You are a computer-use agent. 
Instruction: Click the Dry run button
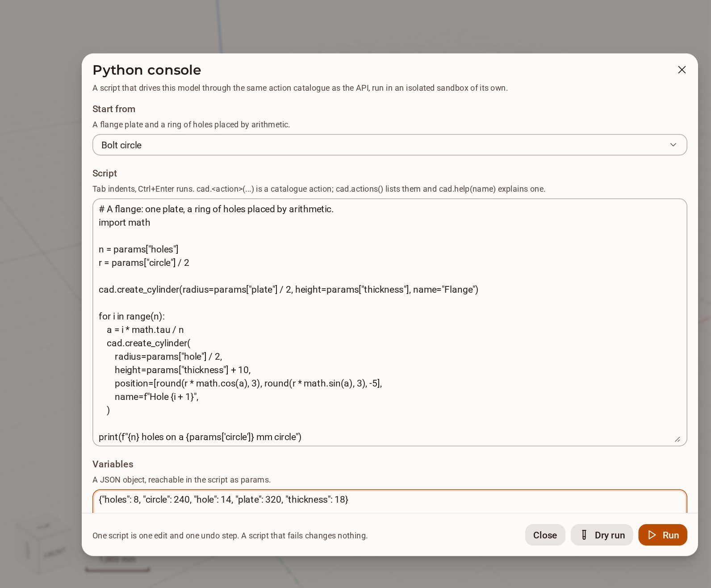[602, 535]
